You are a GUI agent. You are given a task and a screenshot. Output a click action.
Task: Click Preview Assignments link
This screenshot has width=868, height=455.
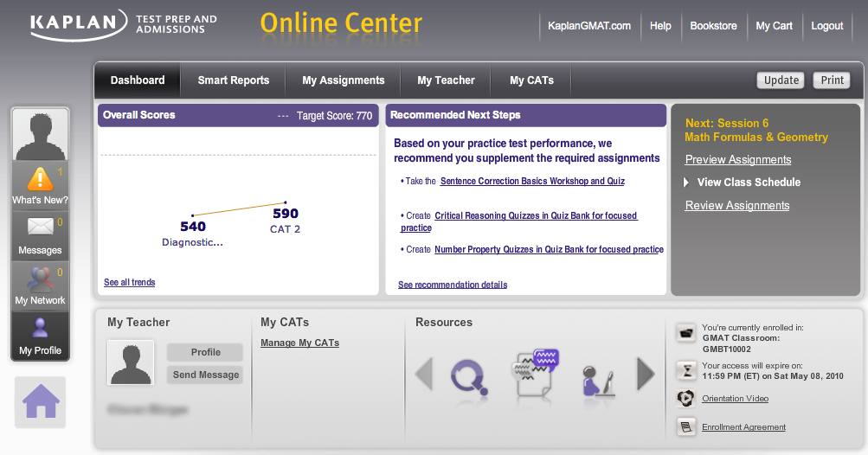(x=738, y=159)
